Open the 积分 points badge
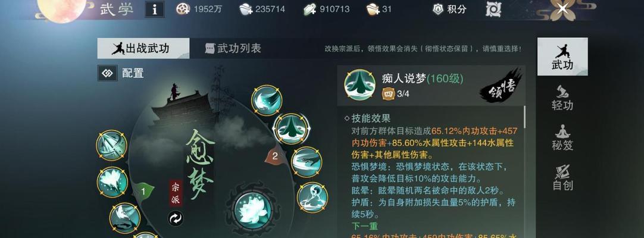Image resolution: width=644 pixels, height=238 pixels. point(450,9)
